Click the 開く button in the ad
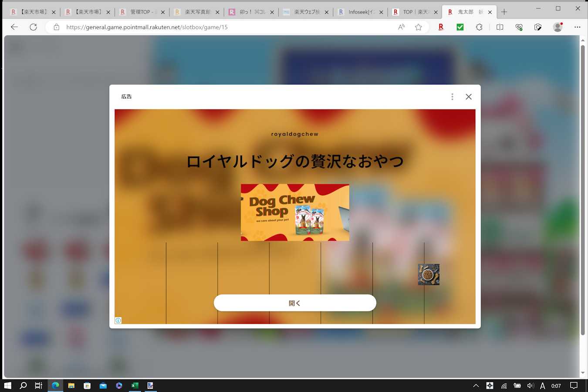This screenshot has height=392, width=588. 295,303
